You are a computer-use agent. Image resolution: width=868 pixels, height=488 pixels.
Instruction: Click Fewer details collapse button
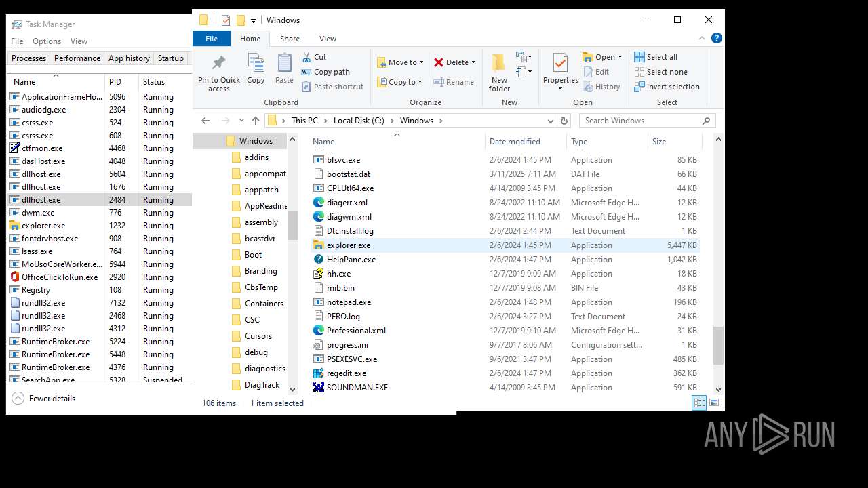coord(44,399)
